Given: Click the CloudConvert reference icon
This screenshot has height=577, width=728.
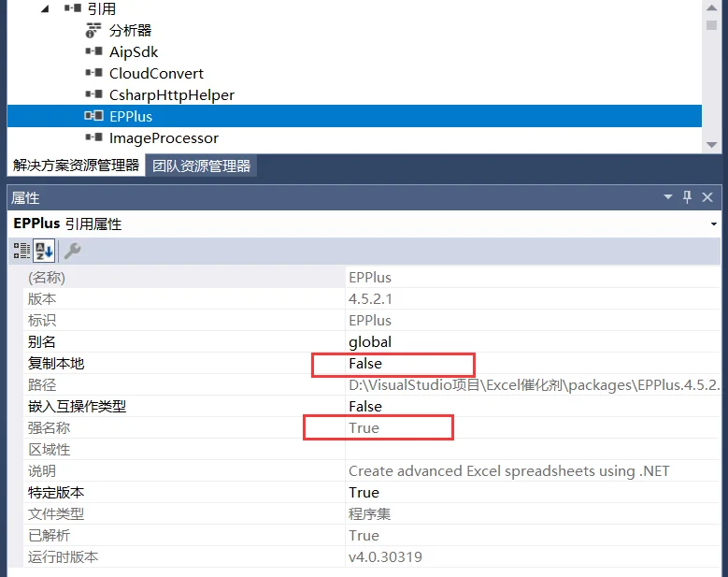Looking at the screenshot, I should point(93,72).
